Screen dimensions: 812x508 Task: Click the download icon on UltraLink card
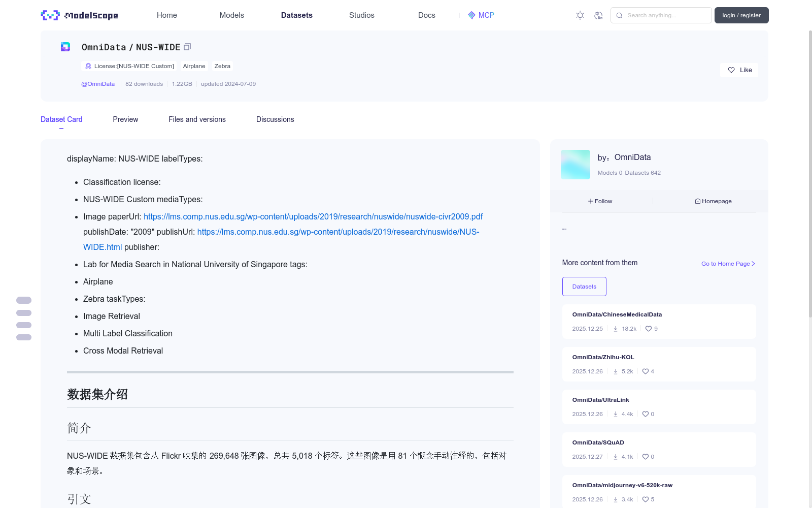point(616,414)
